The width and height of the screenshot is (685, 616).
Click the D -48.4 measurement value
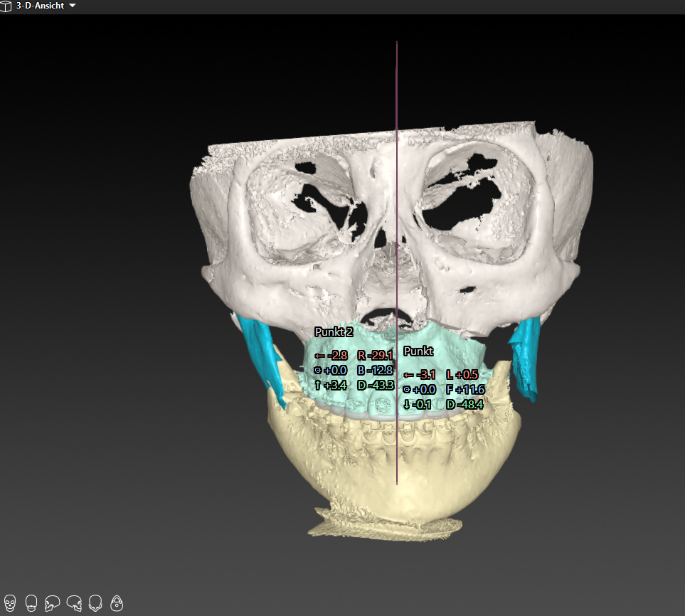pyautogui.click(x=464, y=405)
